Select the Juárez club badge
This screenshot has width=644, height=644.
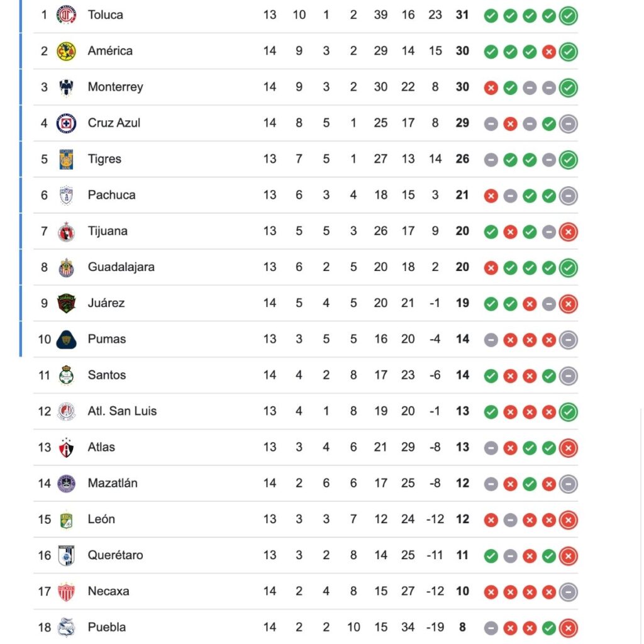(66, 303)
